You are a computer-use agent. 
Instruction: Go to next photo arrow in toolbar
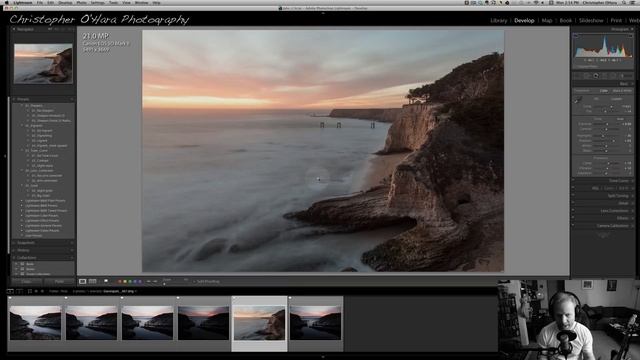155,282
